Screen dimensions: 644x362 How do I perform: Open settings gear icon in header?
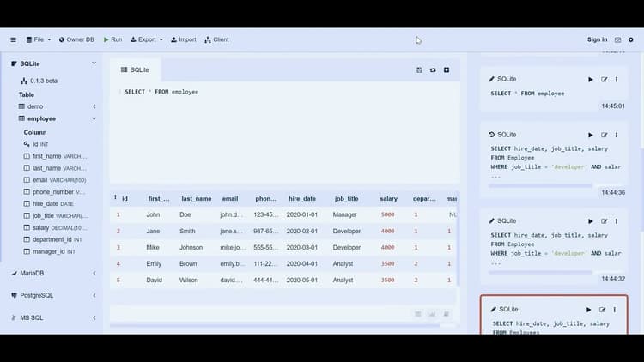630,39
